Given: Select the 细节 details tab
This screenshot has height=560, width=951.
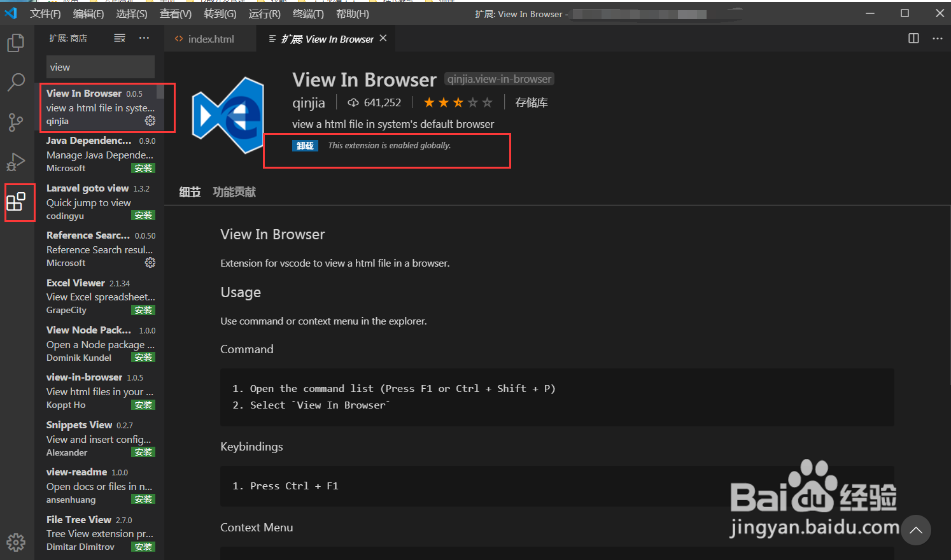Looking at the screenshot, I should tap(190, 192).
